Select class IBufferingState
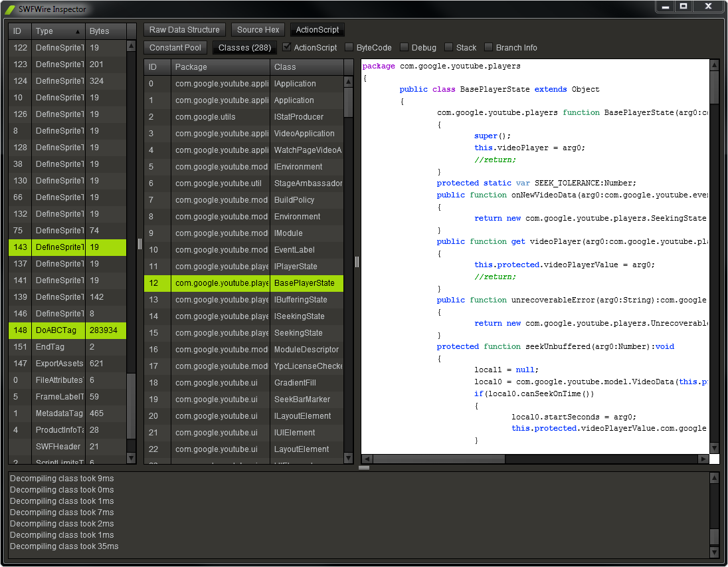 244,300
